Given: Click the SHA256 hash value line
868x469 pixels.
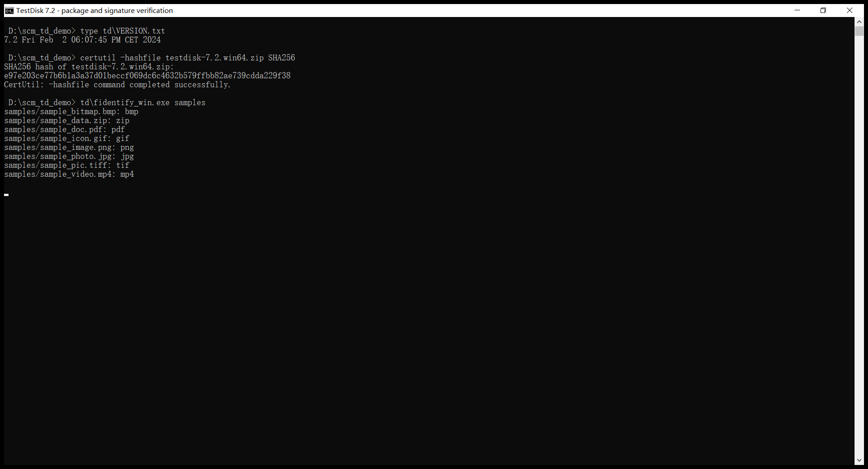Looking at the screenshot, I should (x=147, y=76).
